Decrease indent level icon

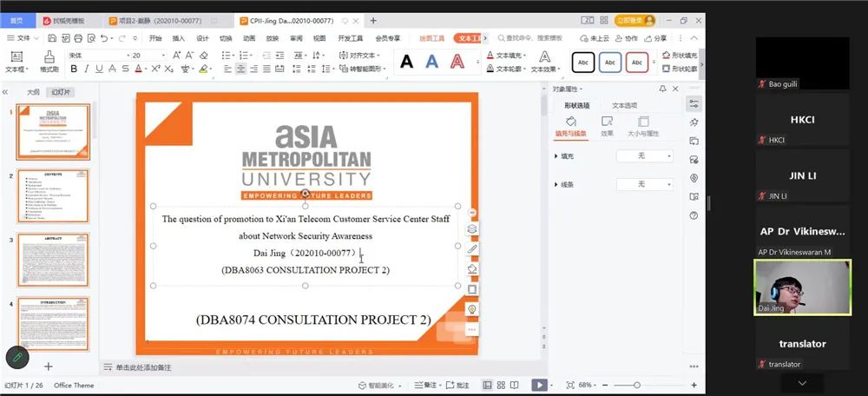(x=266, y=56)
